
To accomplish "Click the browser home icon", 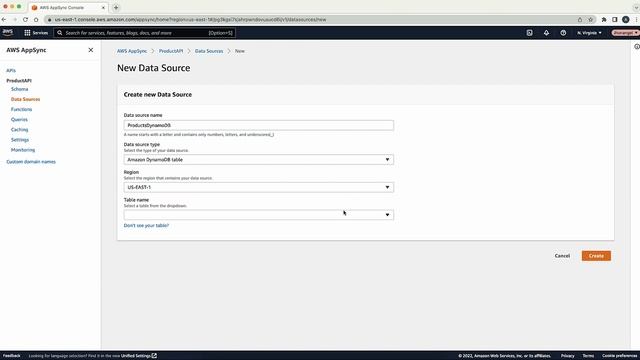I will pos(36,20).
